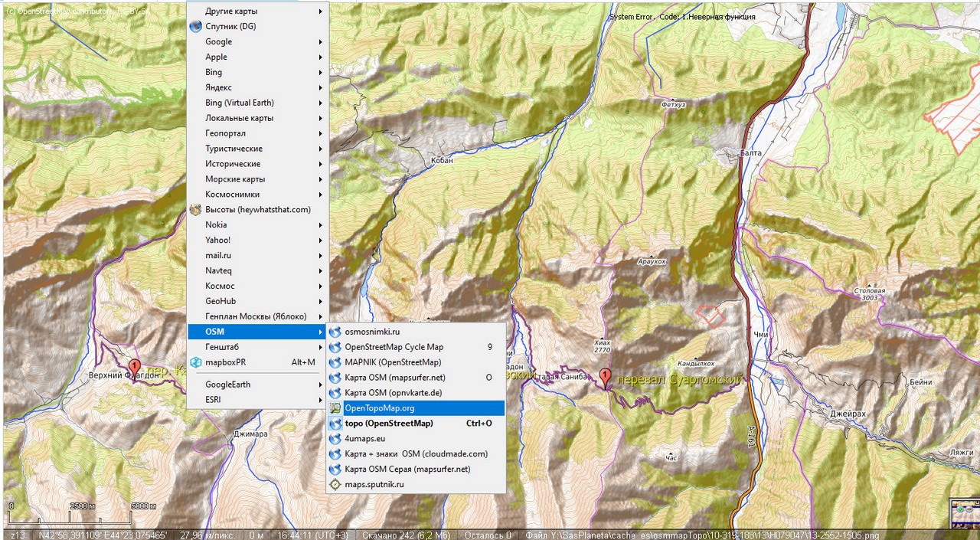Screen dimensions: 980x540
Task: Select the bold topo (OpenStreetMap) entry
Action: pyautogui.click(x=388, y=423)
